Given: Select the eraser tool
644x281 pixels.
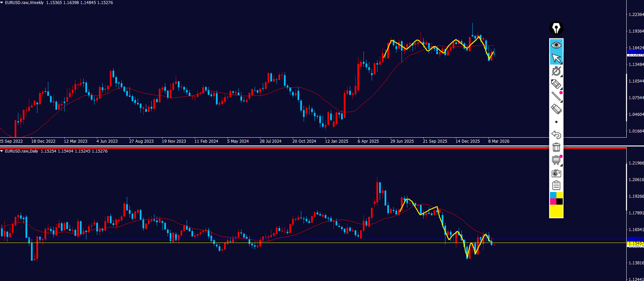Looking at the screenshot, I should pos(556,109).
